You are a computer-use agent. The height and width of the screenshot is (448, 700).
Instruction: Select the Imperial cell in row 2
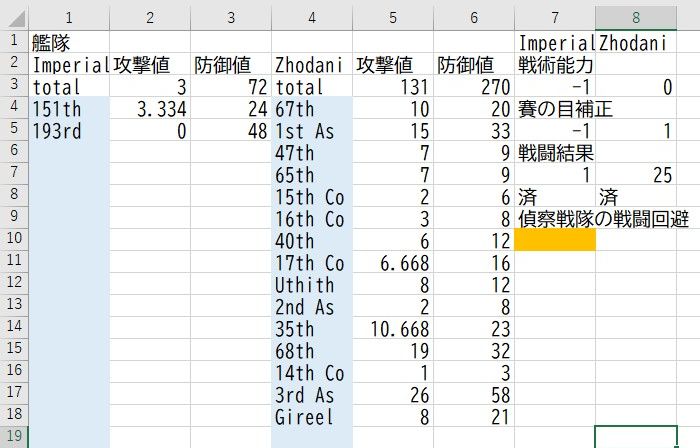pos(69,65)
